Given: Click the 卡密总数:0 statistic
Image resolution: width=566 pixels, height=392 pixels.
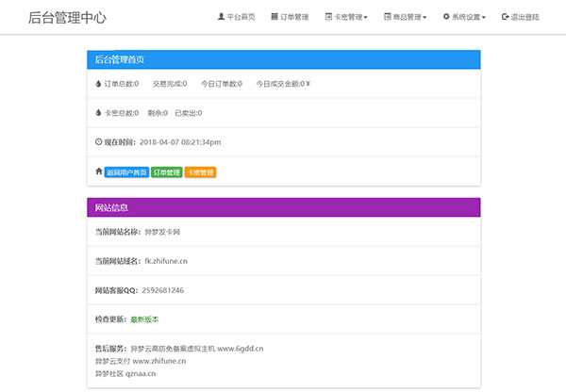Looking at the screenshot, I should 122,113.
